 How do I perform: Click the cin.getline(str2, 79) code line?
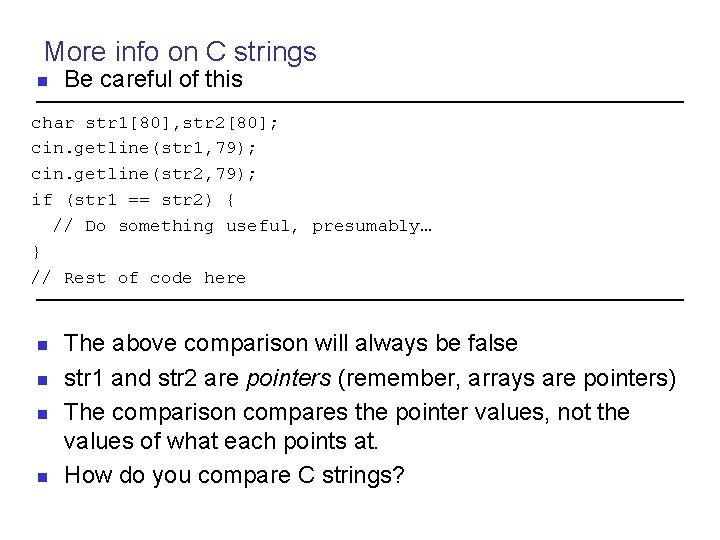pyautogui.click(x=144, y=174)
